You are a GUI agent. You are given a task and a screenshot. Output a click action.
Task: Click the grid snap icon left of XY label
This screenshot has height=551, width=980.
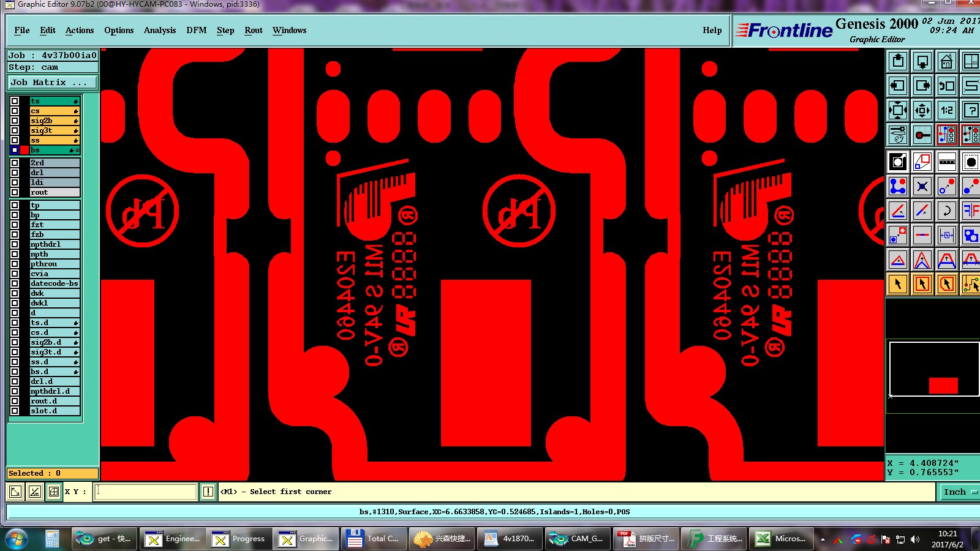[x=54, y=492]
